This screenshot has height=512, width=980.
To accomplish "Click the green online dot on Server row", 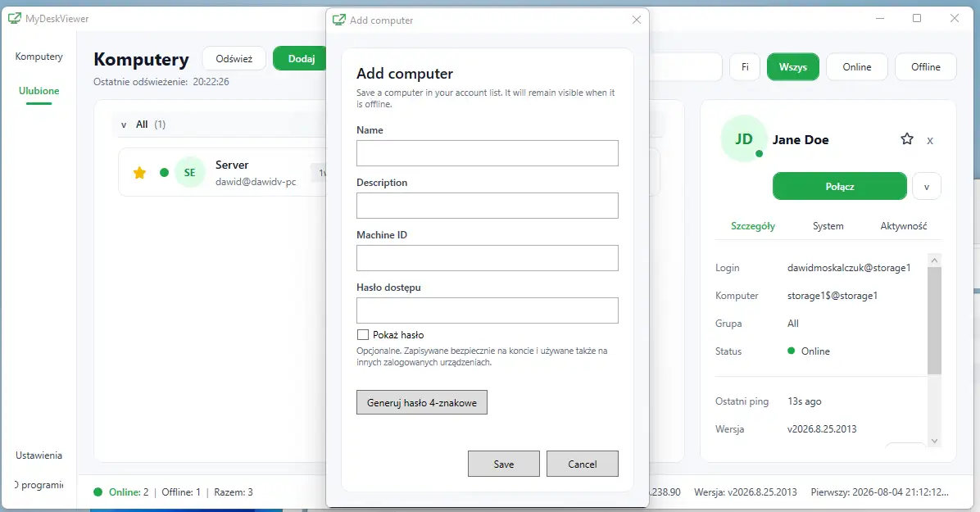I will coord(164,173).
